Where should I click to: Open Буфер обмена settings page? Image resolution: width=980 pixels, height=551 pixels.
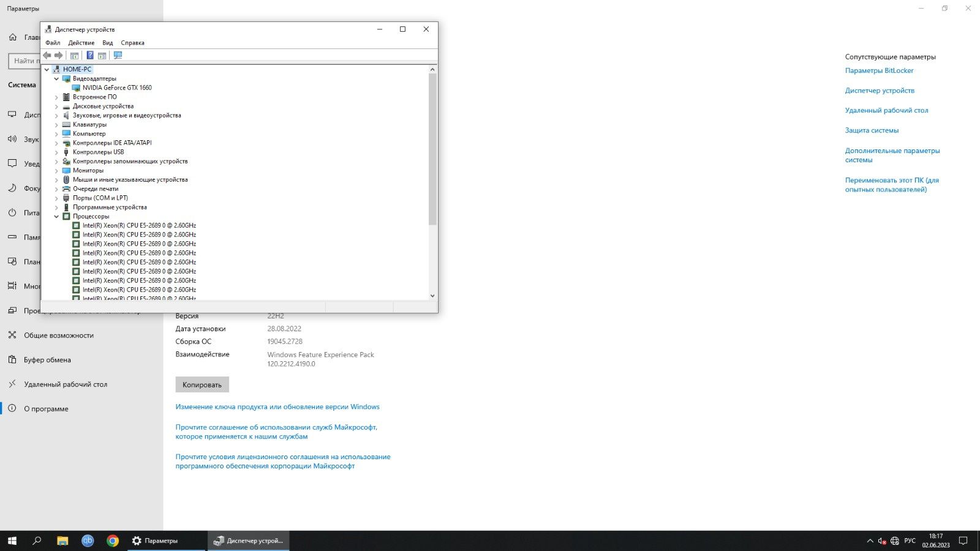pyautogui.click(x=47, y=359)
